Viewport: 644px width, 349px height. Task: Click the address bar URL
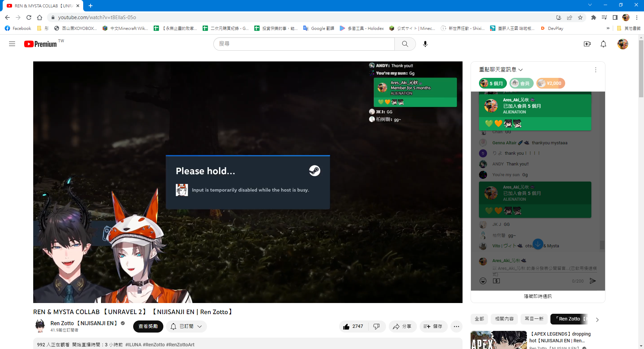click(x=97, y=17)
